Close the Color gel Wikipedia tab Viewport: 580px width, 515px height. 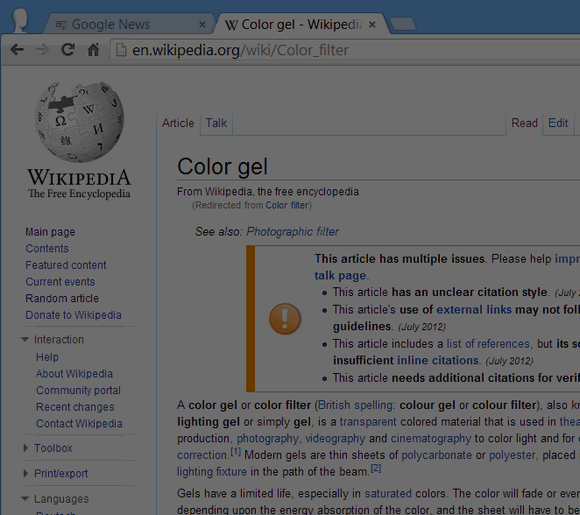[x=372, y=25]
